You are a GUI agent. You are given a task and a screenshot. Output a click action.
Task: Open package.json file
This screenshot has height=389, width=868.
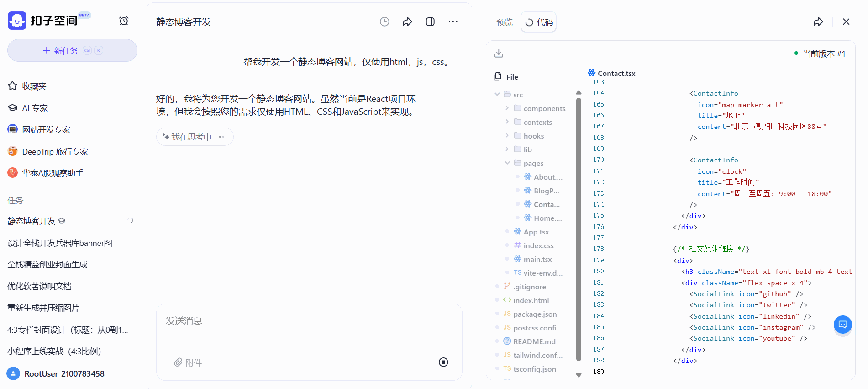pyautogui.click(x=530, y=314)
